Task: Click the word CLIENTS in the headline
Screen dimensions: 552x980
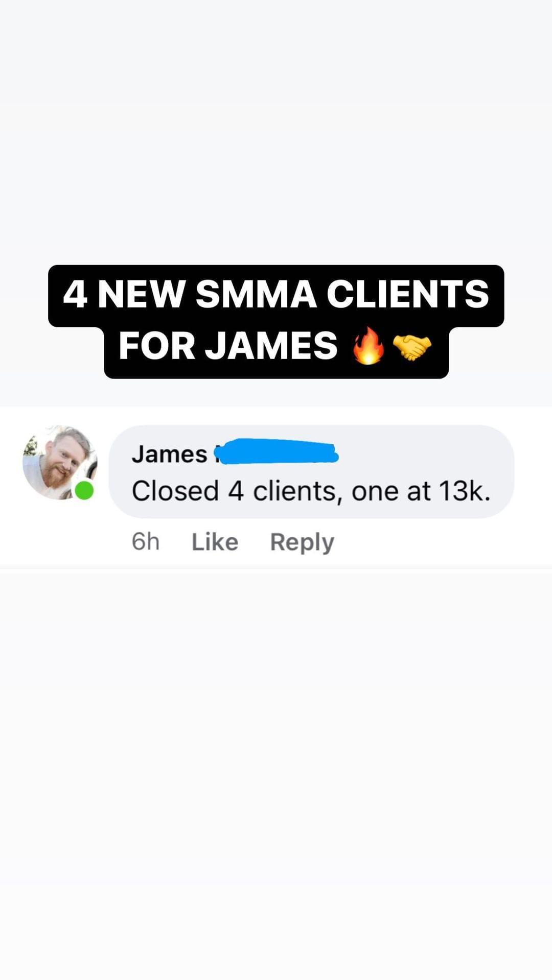Action: [x=407, y=295]
